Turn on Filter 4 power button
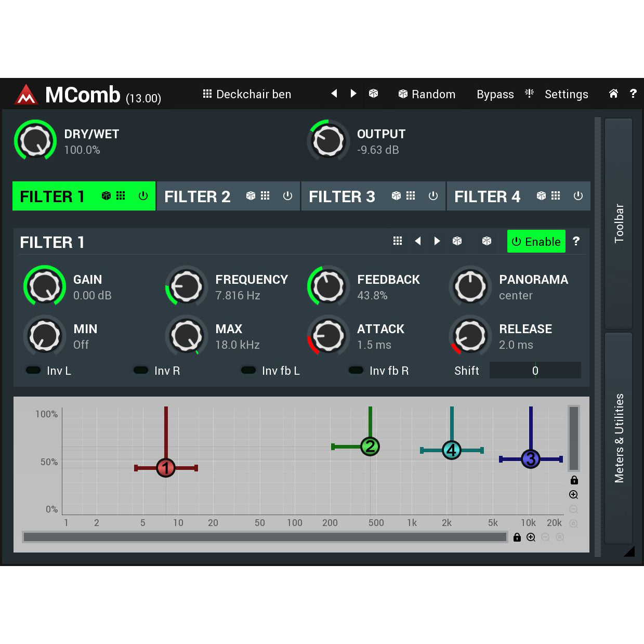 pos(578,196)
